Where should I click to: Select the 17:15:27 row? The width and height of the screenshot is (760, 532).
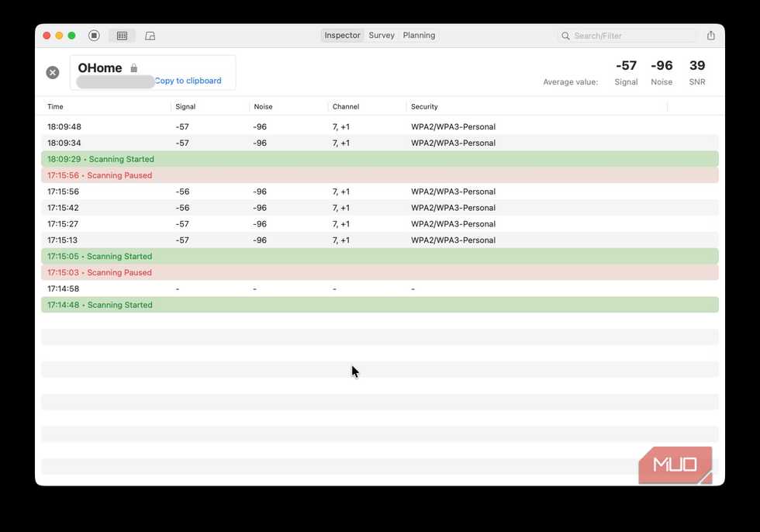pos(379,224)
